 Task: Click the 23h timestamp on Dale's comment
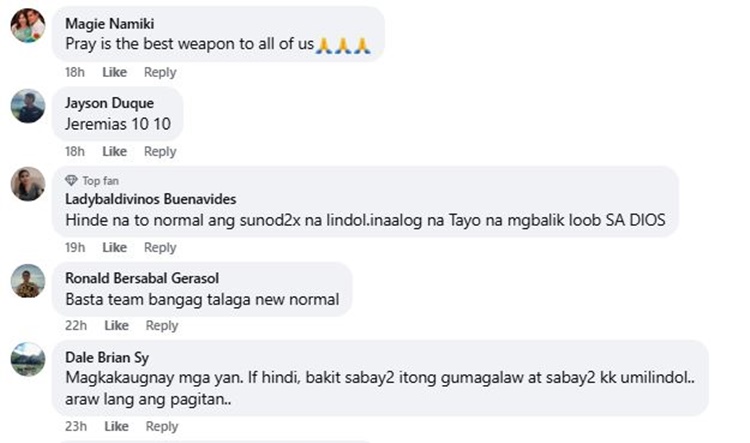[x=76, y=426]
